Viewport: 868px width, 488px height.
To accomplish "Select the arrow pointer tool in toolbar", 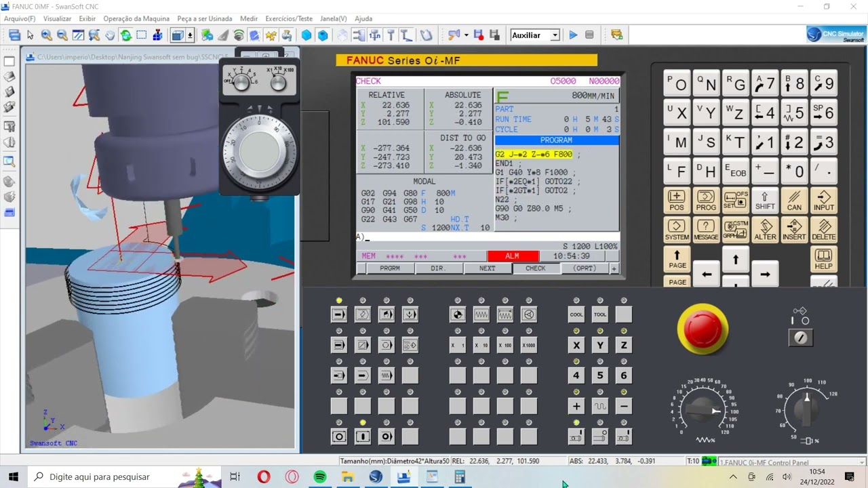I will point(31,35).
